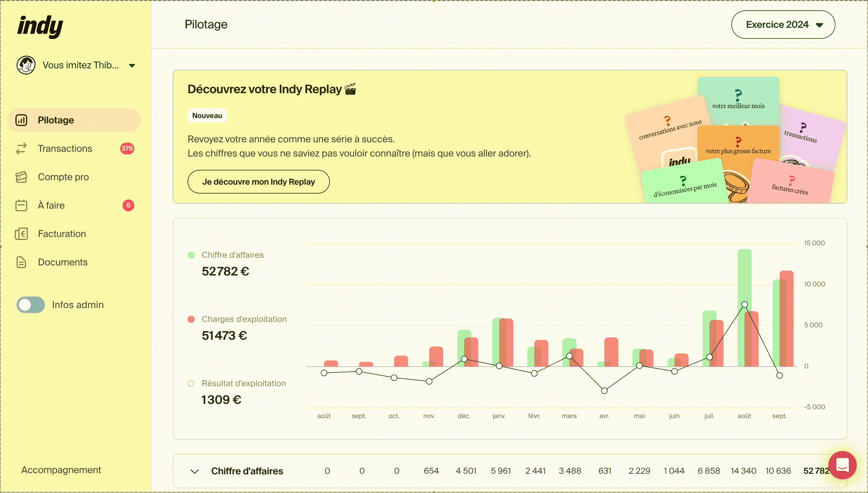Open the red chat support bubble

click(x=842, y=465)
